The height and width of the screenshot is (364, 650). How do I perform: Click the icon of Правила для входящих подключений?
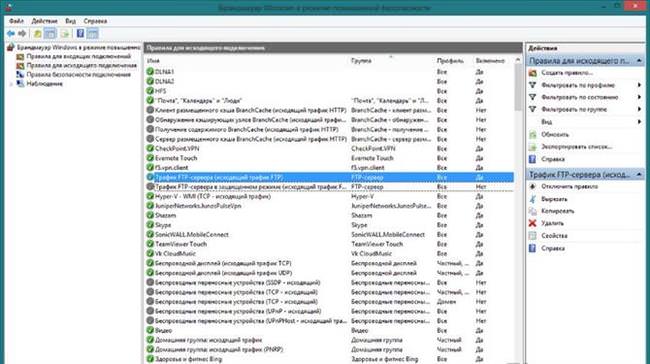(x=20, y=57)
